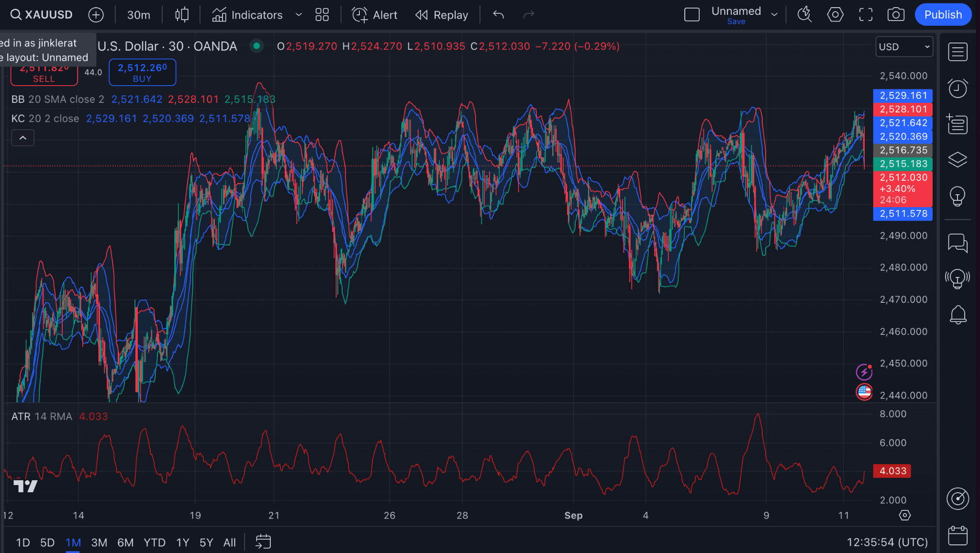
Task: Open chart settings hexagon icon
Action: point(835,15)
